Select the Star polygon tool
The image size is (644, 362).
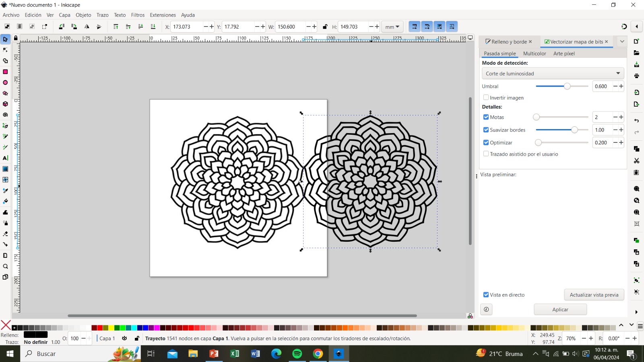pos(5,93)
